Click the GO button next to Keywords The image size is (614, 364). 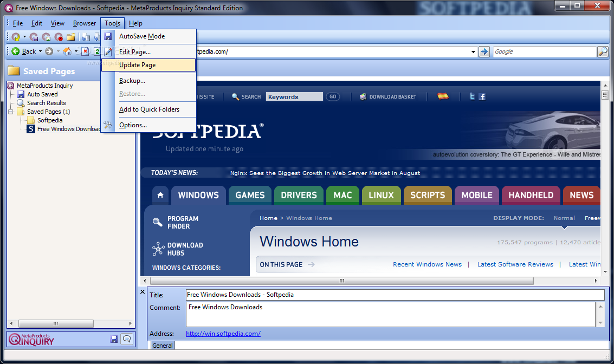coord(332,96)
